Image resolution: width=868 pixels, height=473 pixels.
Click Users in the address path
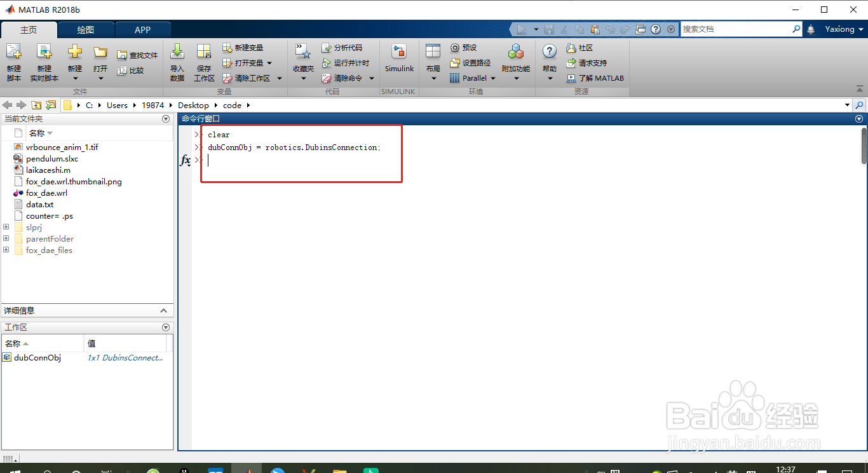[117, 106]
